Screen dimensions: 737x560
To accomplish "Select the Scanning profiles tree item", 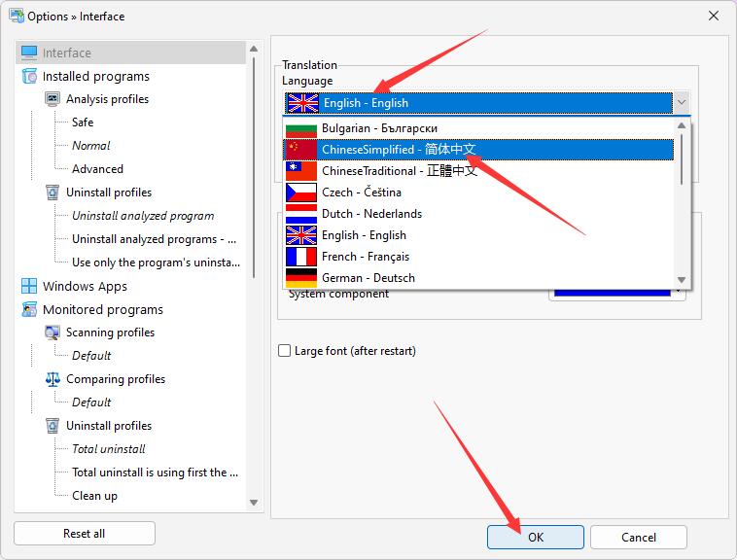I will [111, 332].
